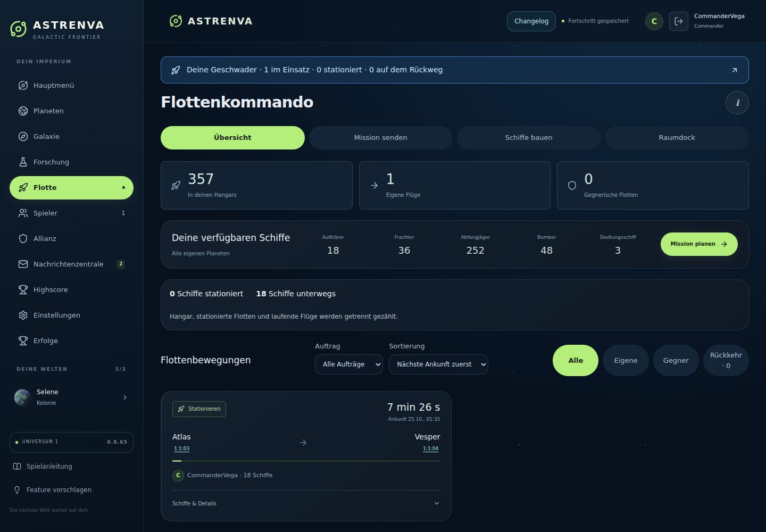766x532 pixels.
Task: Switch to Übersicht tab
Action: (232, 138)
